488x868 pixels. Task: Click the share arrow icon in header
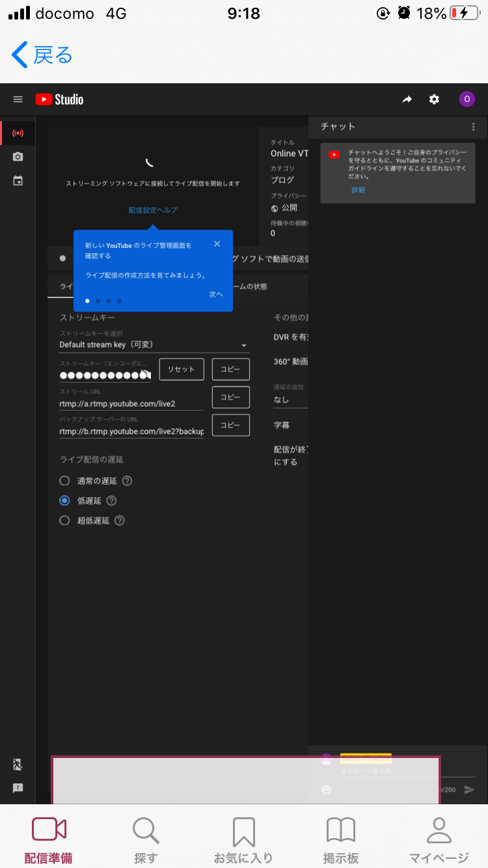407,100
